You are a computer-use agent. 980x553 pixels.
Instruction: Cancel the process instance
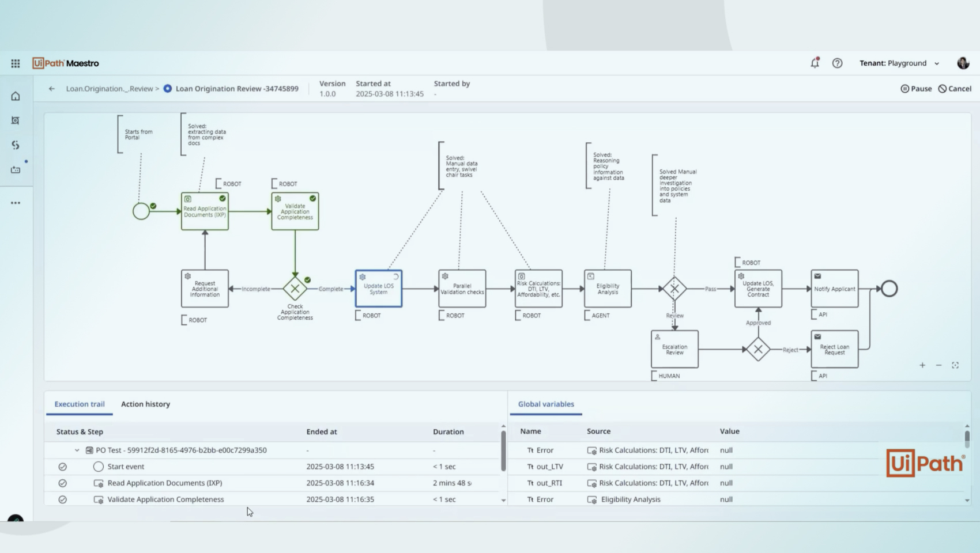[x=955, y=89]
